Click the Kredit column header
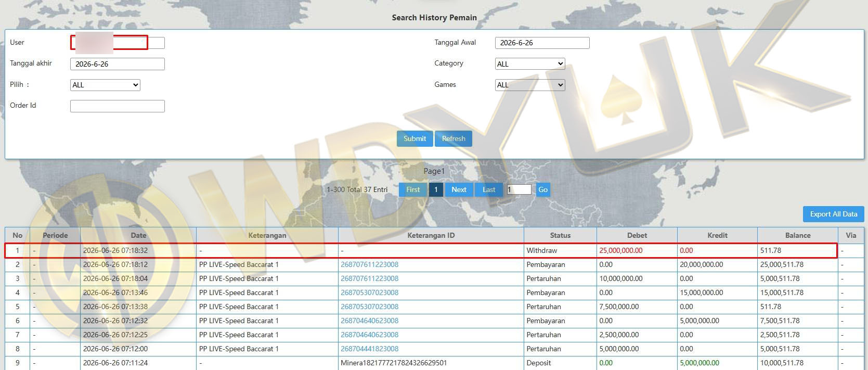Screen dimensions: 868x370 click(717, 235)
